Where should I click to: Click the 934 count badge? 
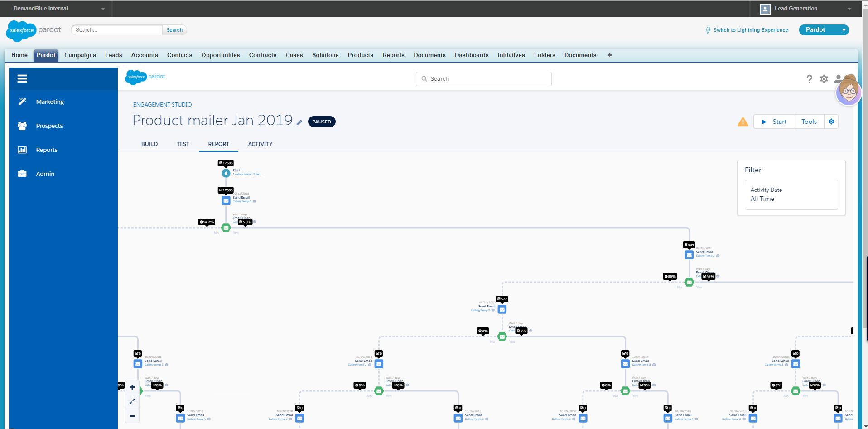coord(689,244)
